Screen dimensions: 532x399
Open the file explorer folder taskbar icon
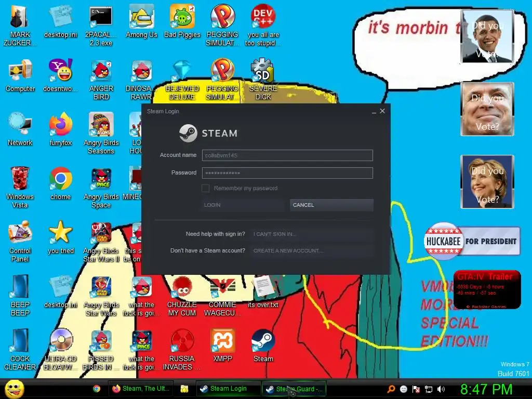(184, 389)
